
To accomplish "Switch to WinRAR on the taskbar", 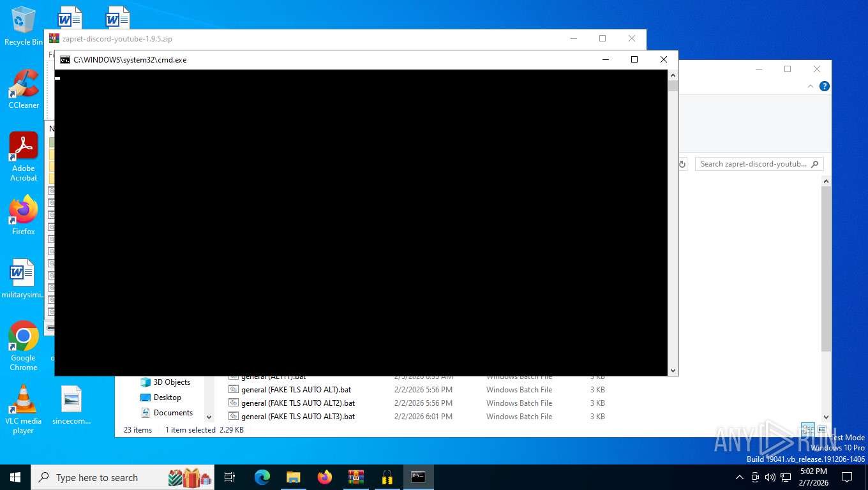I will pyautogui.click(x=356, y=477).
